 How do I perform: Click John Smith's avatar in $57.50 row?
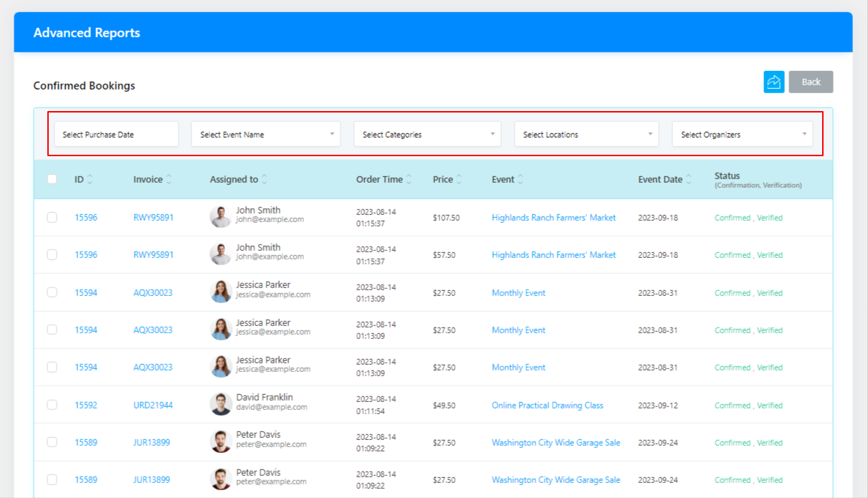pyautogui.click(x=221, y=254)
